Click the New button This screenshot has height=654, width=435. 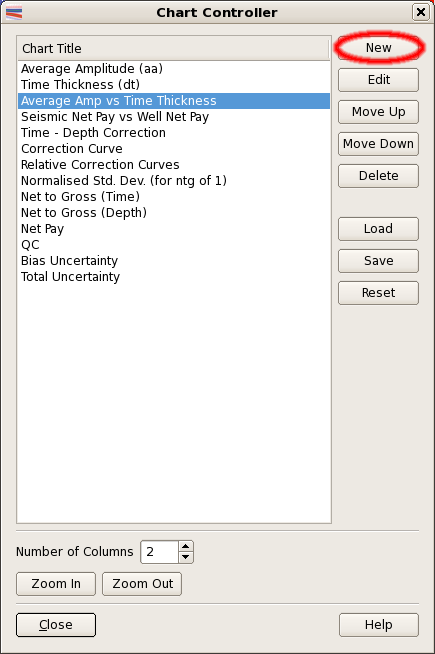coord(378,48)
